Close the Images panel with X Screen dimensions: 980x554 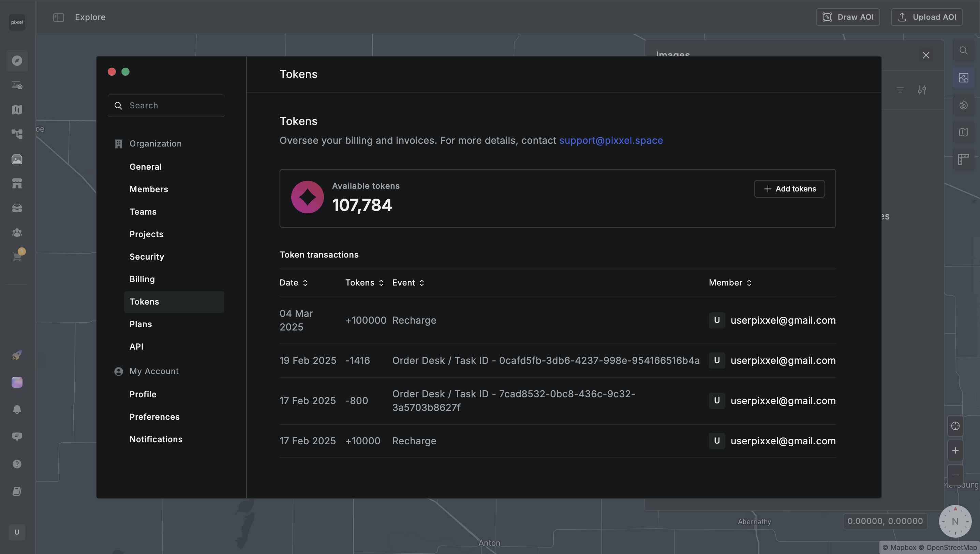point(926,55)
